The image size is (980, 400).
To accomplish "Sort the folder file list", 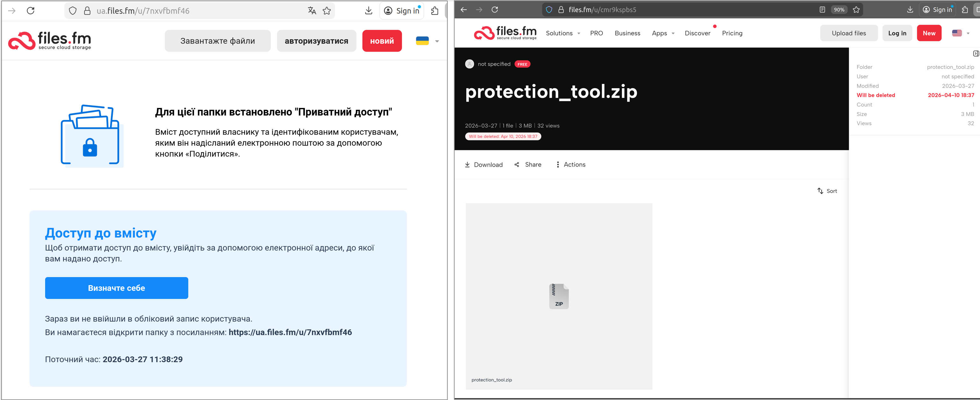I will click(827, 191).
